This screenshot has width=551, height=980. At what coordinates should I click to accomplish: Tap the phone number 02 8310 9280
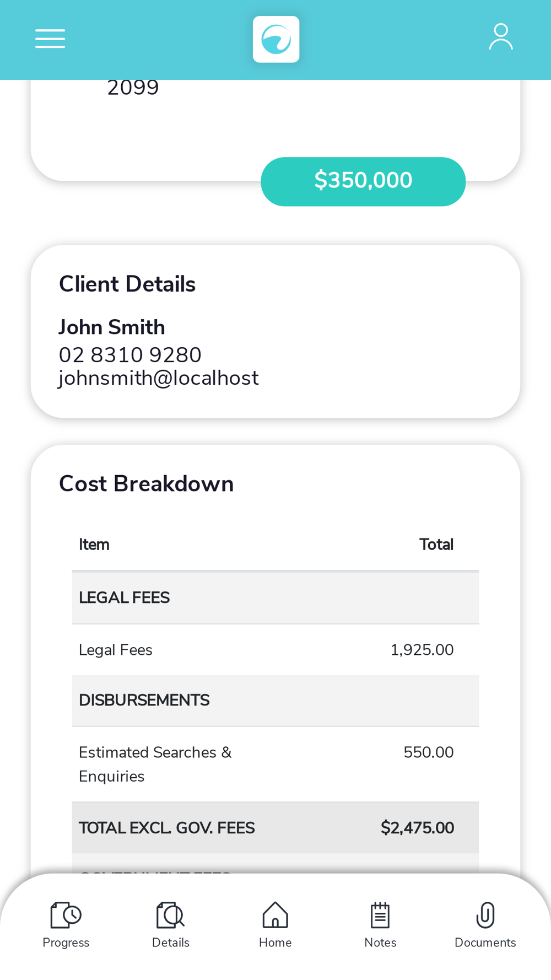coord(130,355)
